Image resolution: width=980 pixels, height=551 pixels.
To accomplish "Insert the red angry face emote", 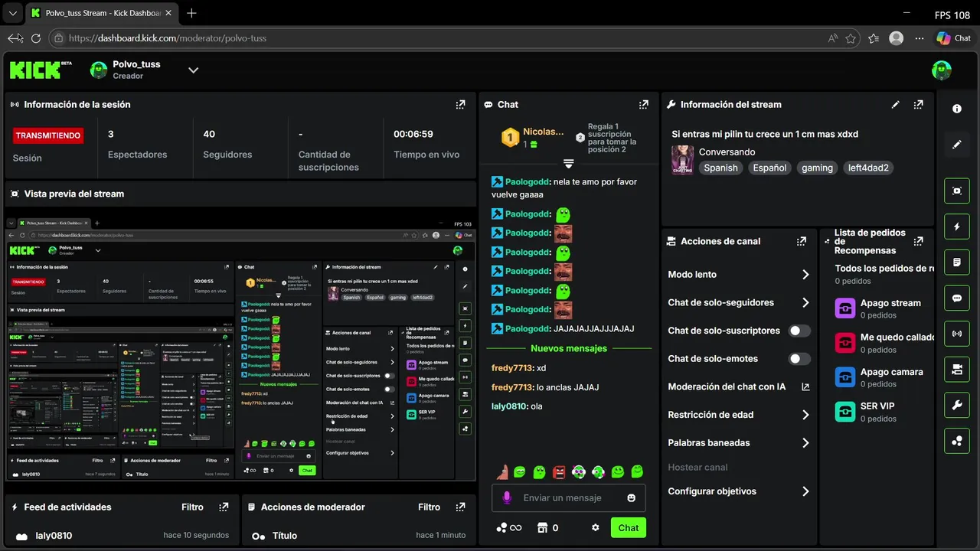I will 559,472.
